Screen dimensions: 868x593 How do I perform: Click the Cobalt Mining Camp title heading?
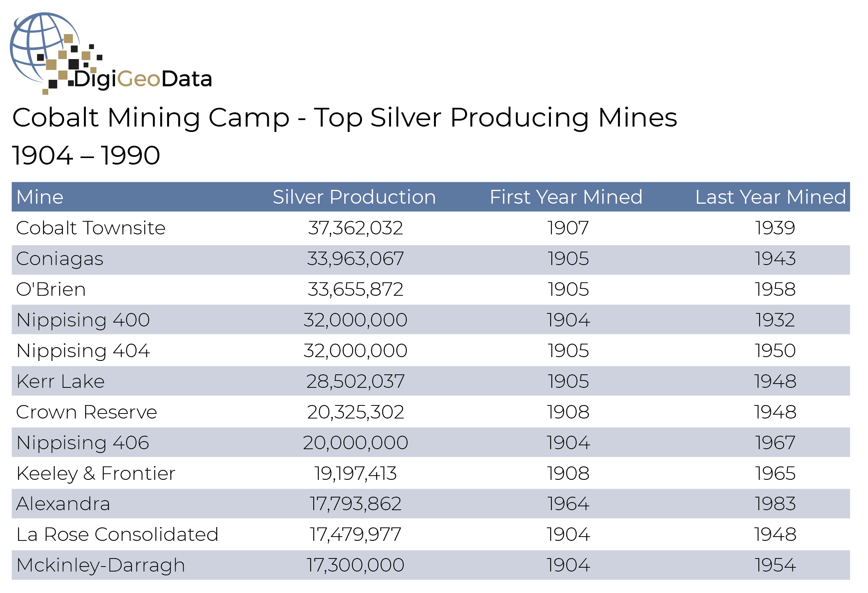tap(344, 117)
